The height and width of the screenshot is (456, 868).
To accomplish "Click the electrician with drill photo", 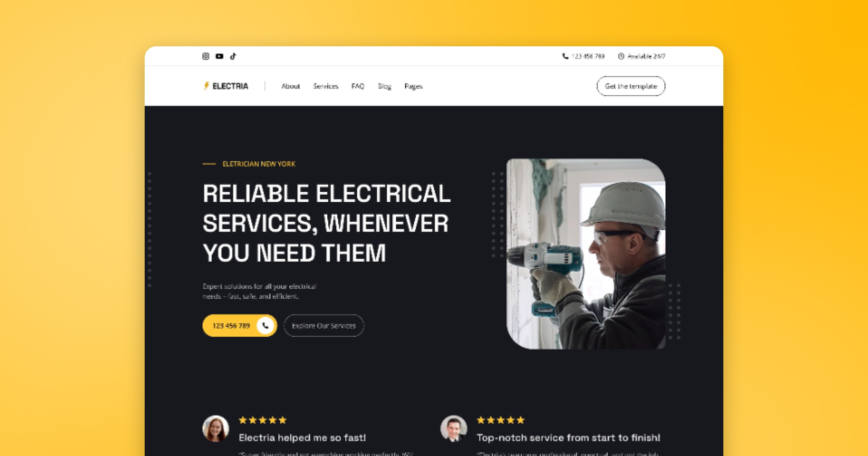I will 586,254.
